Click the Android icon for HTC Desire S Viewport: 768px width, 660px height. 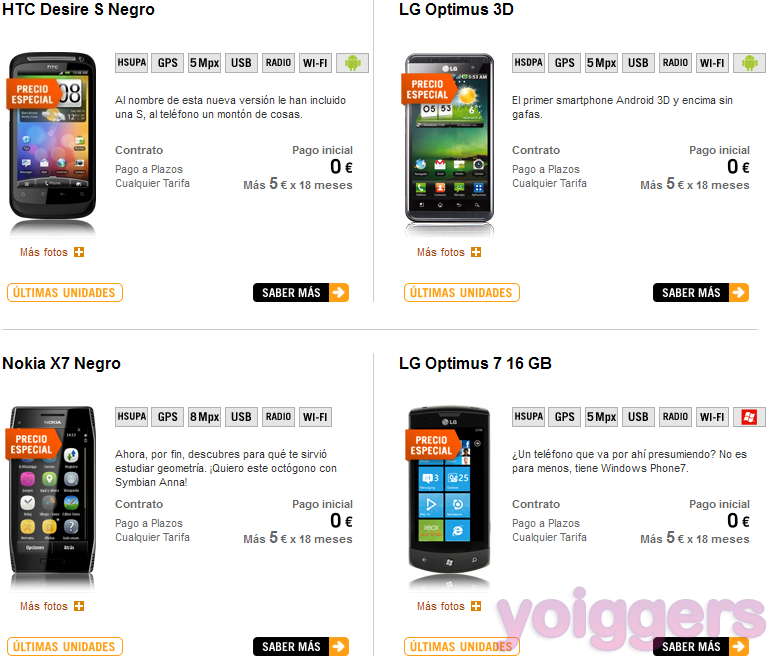[352, 63]
